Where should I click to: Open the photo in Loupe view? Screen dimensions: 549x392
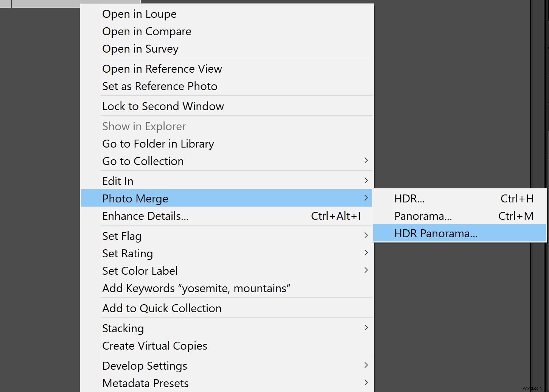[x=139, y=14]
